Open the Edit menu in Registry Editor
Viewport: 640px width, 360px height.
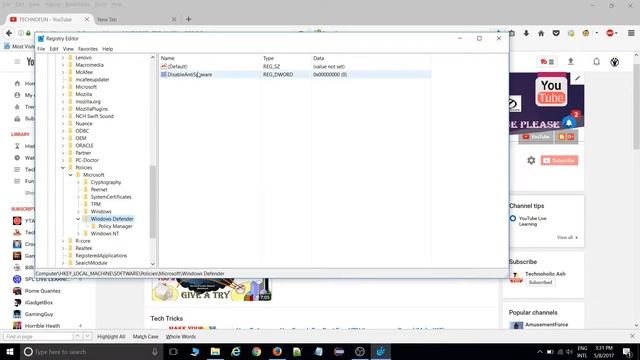click(x=54, y=49)
